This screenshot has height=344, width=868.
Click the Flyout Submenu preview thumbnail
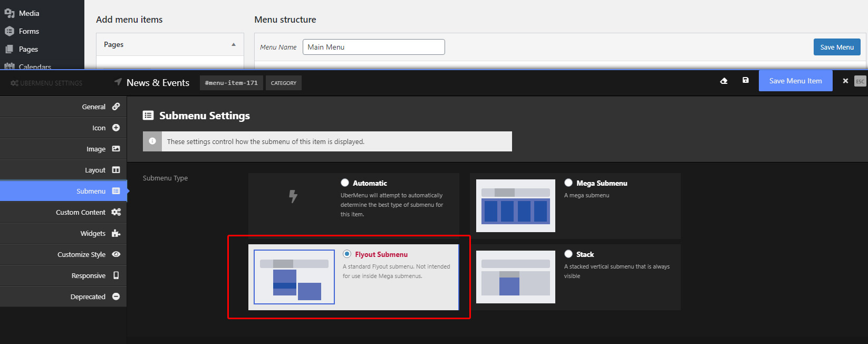coord(294,277)
